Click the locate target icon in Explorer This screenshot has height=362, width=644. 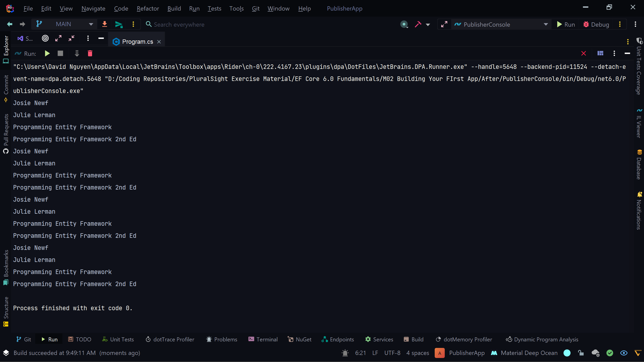click(45, 38)
